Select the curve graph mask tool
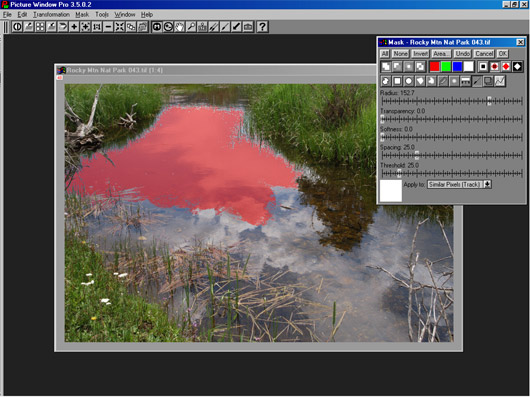This screenshot has width=530, height=397. point(500,81)
